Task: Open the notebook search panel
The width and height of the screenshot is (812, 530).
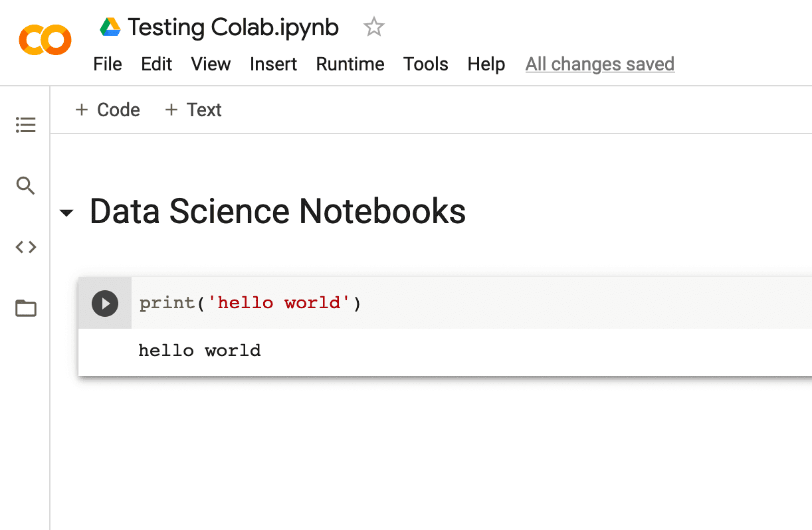Action: point(25,186)
